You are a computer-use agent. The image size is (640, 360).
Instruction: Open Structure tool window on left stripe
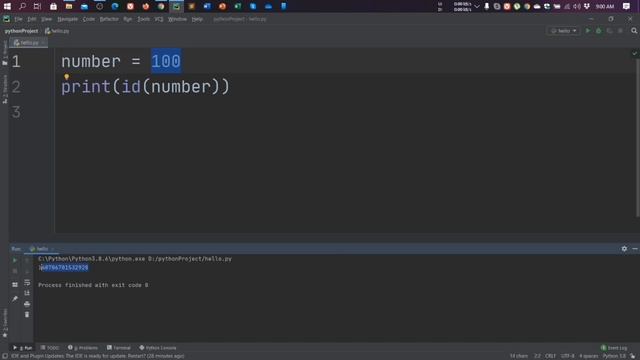click(x=5, y=89)
